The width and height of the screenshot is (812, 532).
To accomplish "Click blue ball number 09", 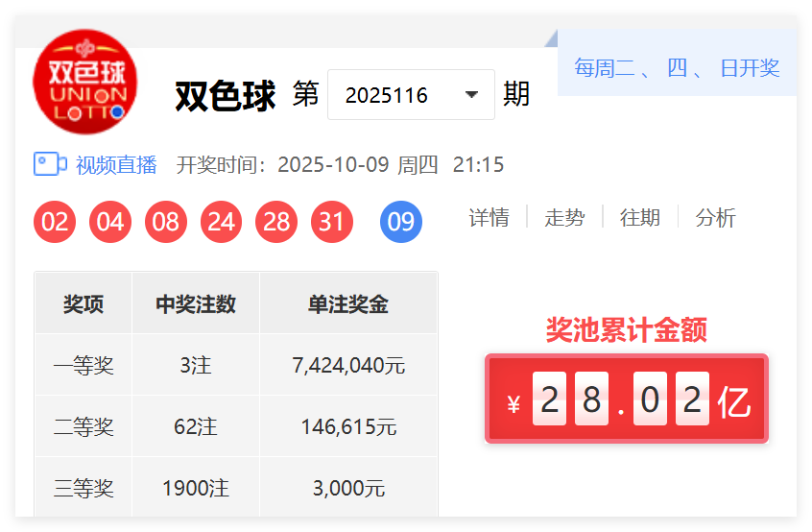I will click(x=401, y=222).
